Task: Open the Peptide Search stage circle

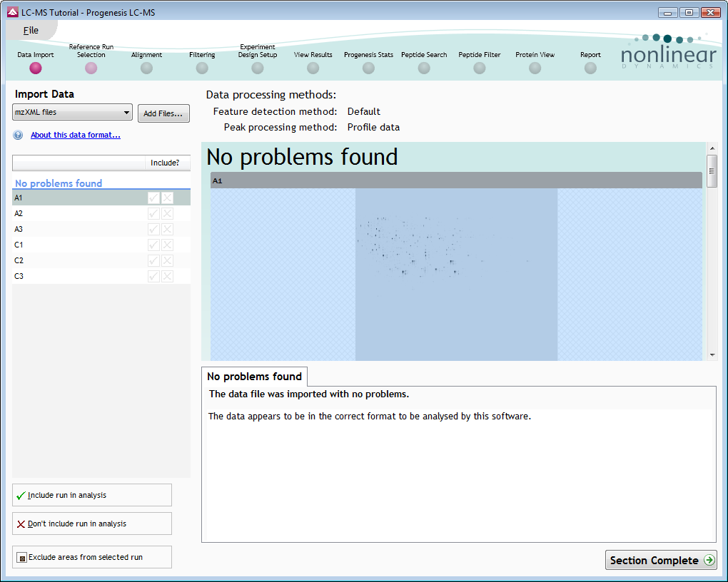Action: click(424, 68)
